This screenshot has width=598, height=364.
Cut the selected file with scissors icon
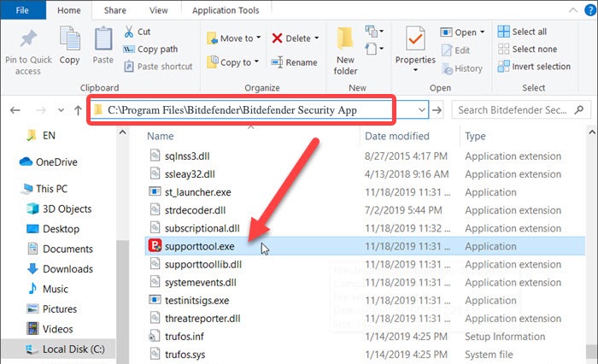[x=138, y=32]
